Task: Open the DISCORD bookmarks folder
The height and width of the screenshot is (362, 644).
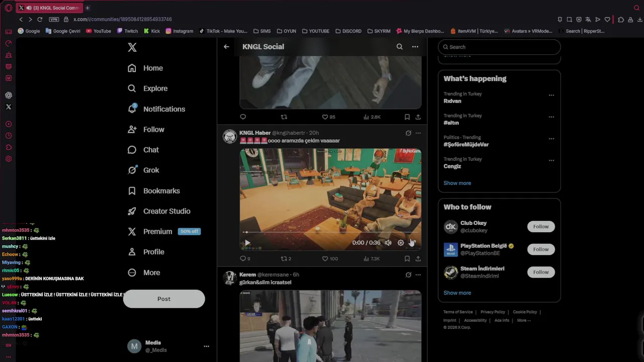Action: tap(348, 31)
